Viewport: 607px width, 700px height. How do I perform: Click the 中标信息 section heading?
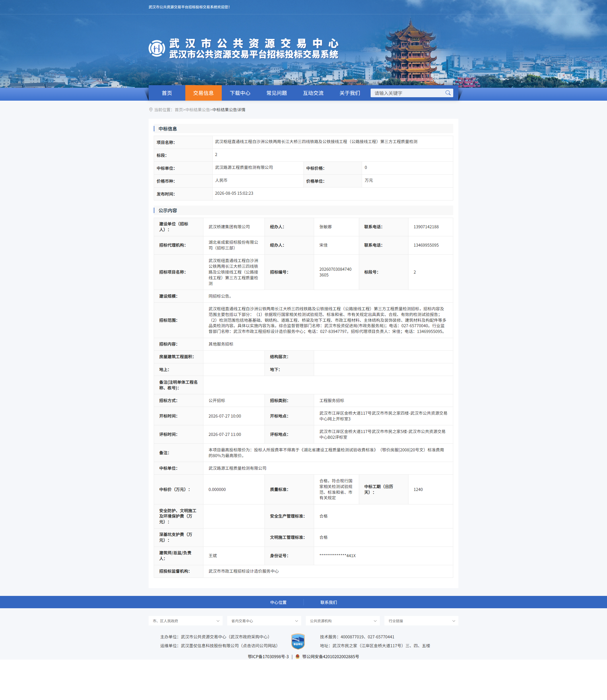(x=168, y=129)
